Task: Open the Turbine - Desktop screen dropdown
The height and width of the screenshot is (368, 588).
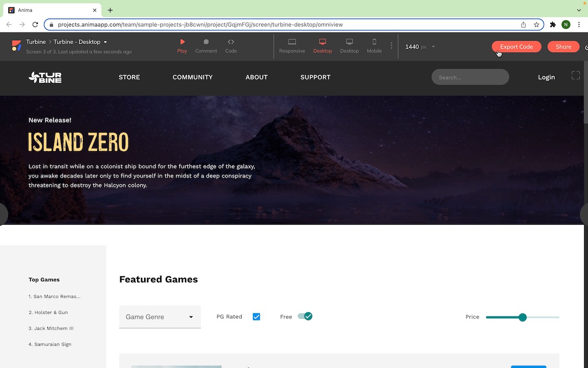Action: [x=105, y=42]
